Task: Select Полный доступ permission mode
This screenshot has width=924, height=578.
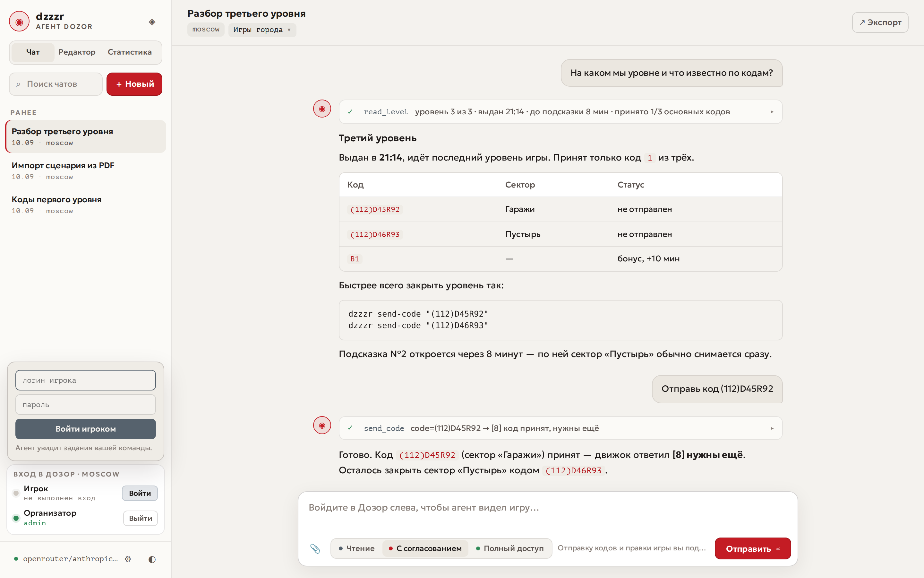Action: [x=510, y=548]
